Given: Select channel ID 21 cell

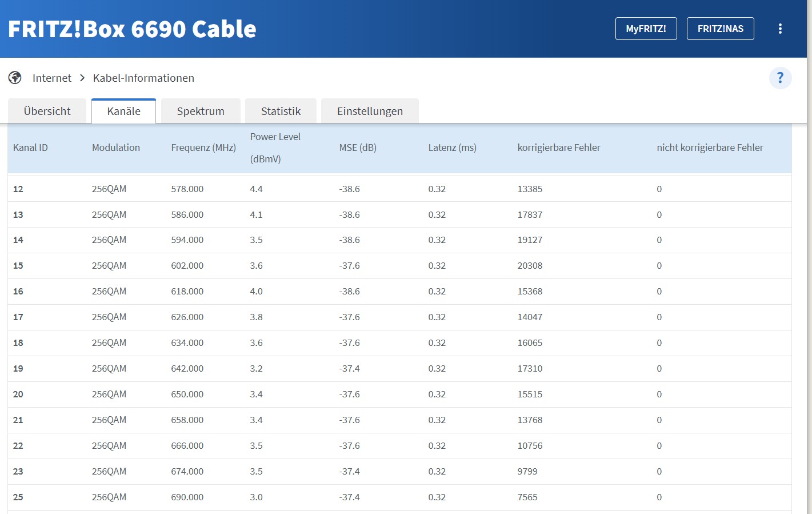Looking at the screenshot, I should point(18,420).
